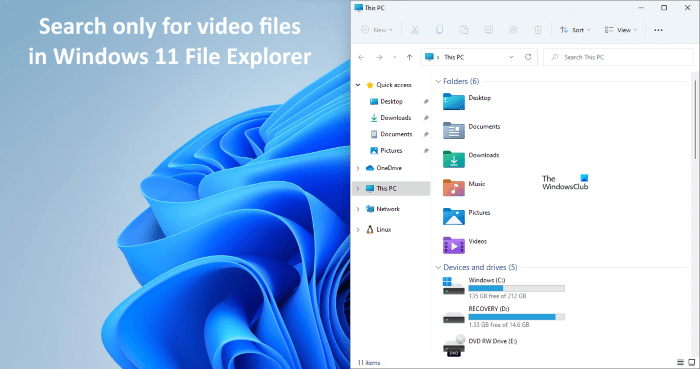The width and height of the screenshot is (700, 369).
Task: Open the New item dropdown
Action: tap(377, 30)
